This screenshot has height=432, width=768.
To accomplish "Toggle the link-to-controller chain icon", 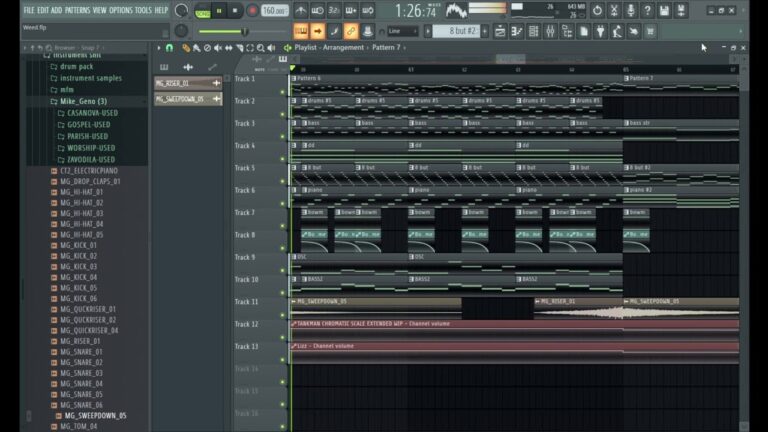I will tap(351, 31).
